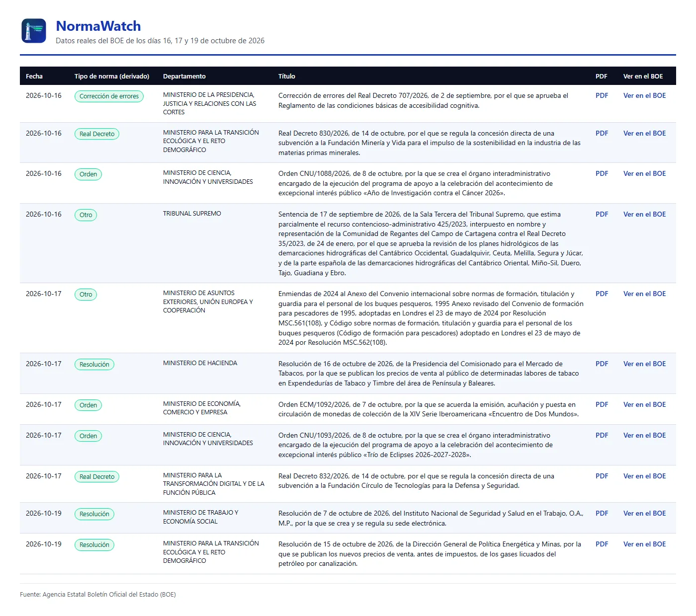The width and height of the screenshot is (696, 616).
Task: Click Resolución badge in Ministerio de Hacienda row
Action: coord(94,365)
